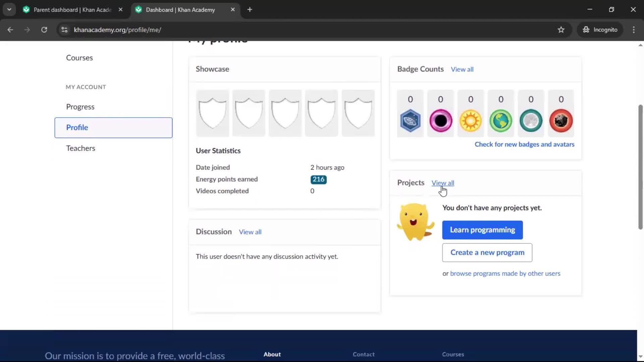
Task: Click the meteorite badge icon
Action: pos(561,121)
